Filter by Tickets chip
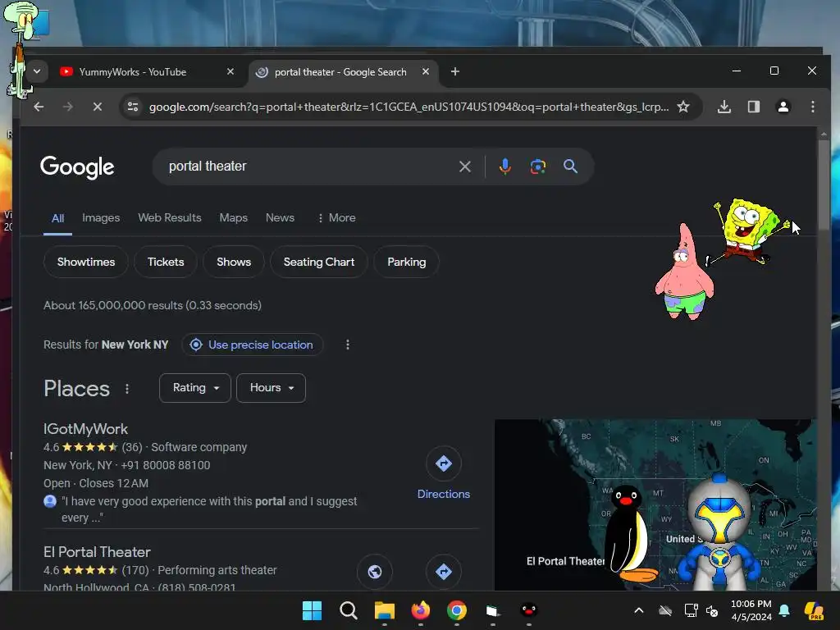Image resolution: width=840 pixels, height=630 pixels. [166, 262]
